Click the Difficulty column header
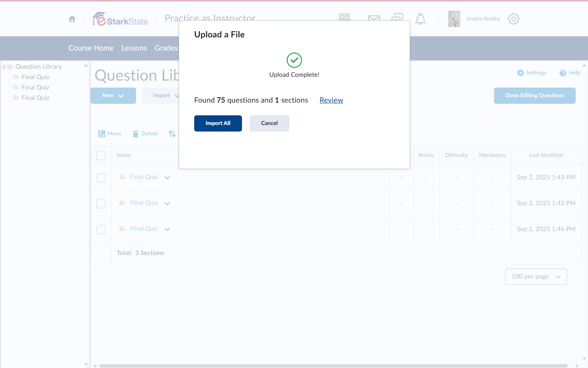Image resolution: width=588 pixels, height=368 pixels. pos(456,155)
